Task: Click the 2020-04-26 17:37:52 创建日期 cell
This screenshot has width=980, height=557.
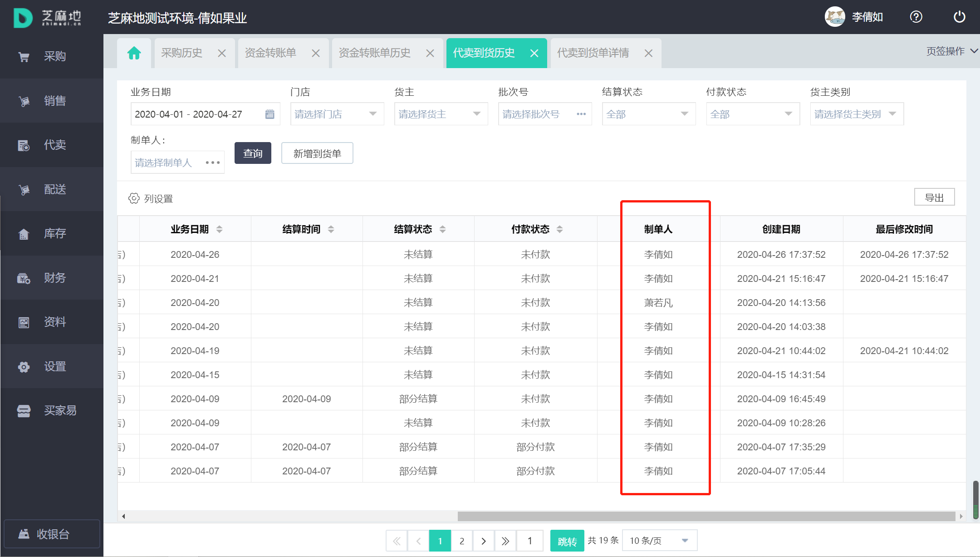Action: pyautogui.click(x=781, y=255)
